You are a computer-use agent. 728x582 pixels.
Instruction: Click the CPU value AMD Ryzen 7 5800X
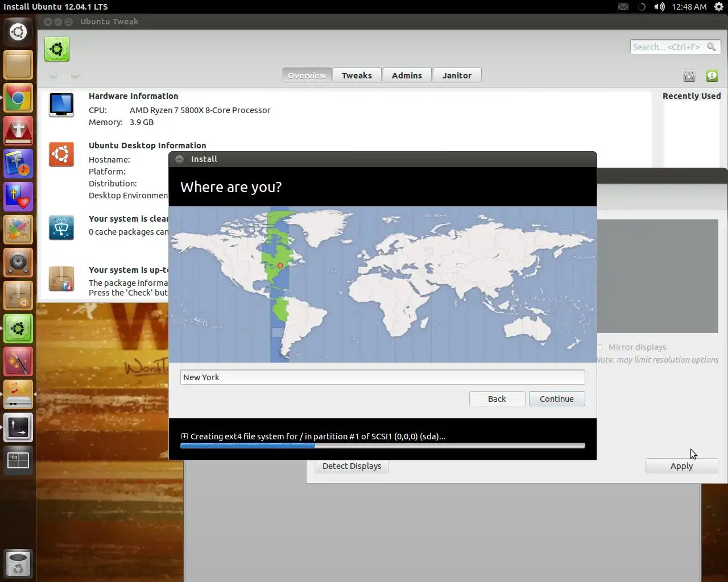pos(200,110)
